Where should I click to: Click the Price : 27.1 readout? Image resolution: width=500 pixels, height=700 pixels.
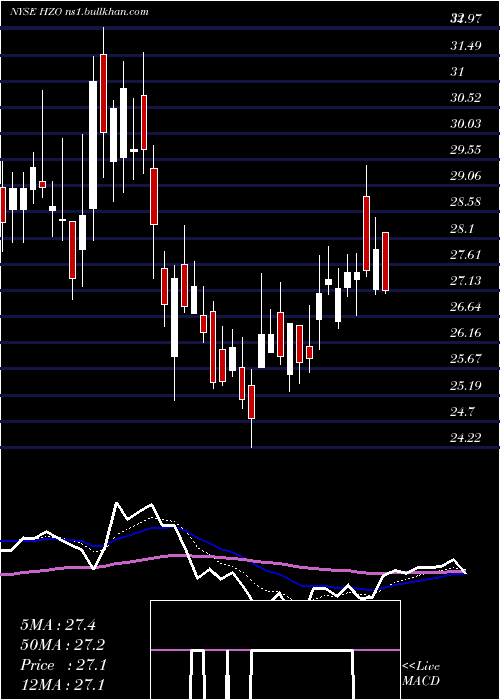tap(63, 665)
